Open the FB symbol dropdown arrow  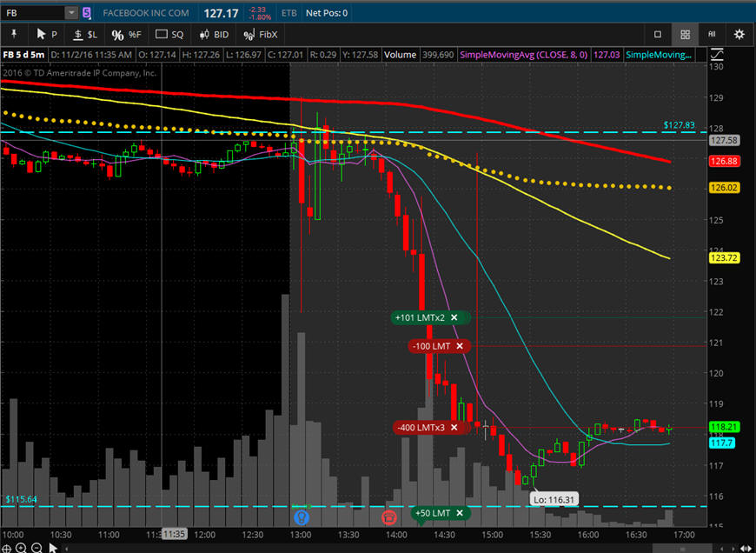pos(71,13)
